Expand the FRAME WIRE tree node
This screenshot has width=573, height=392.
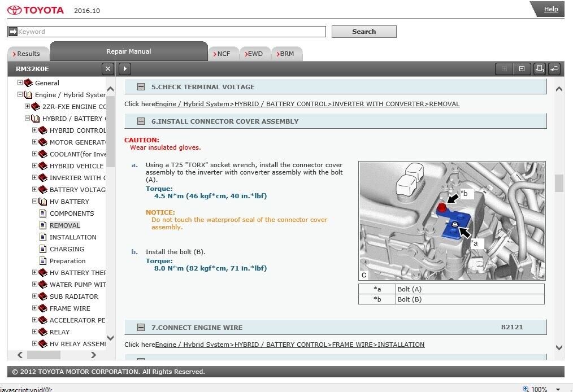click(34, 308)
